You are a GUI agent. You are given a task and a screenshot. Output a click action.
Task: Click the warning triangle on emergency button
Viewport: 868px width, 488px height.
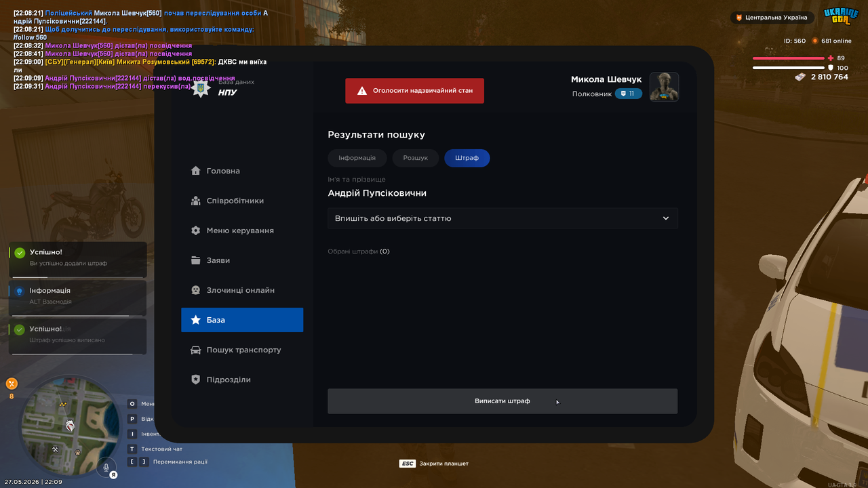pos(362,91)
